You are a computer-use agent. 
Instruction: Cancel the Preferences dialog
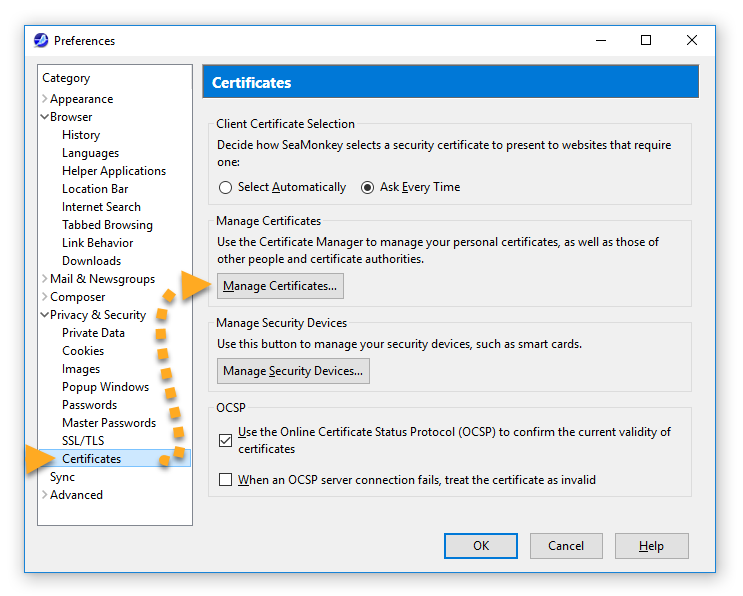[x=566, y=546]
